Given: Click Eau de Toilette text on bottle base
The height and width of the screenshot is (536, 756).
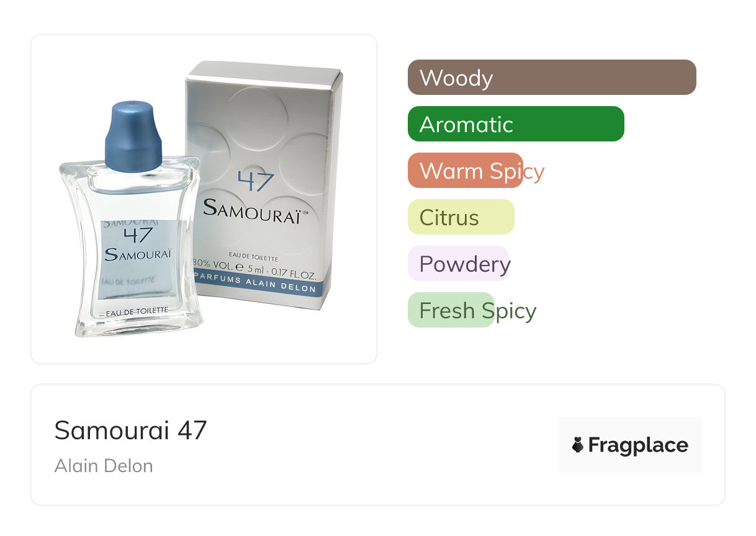Looking at the screenshot, I should click(137, 311).
